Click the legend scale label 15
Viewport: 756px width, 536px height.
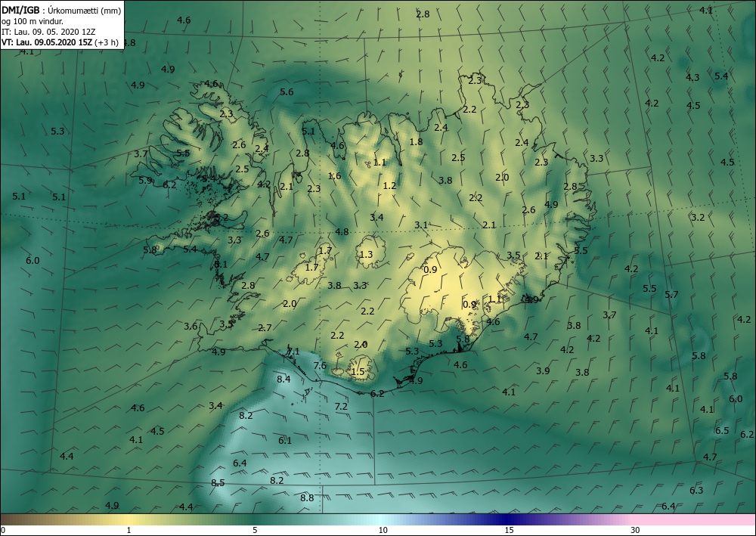point(509,530)
